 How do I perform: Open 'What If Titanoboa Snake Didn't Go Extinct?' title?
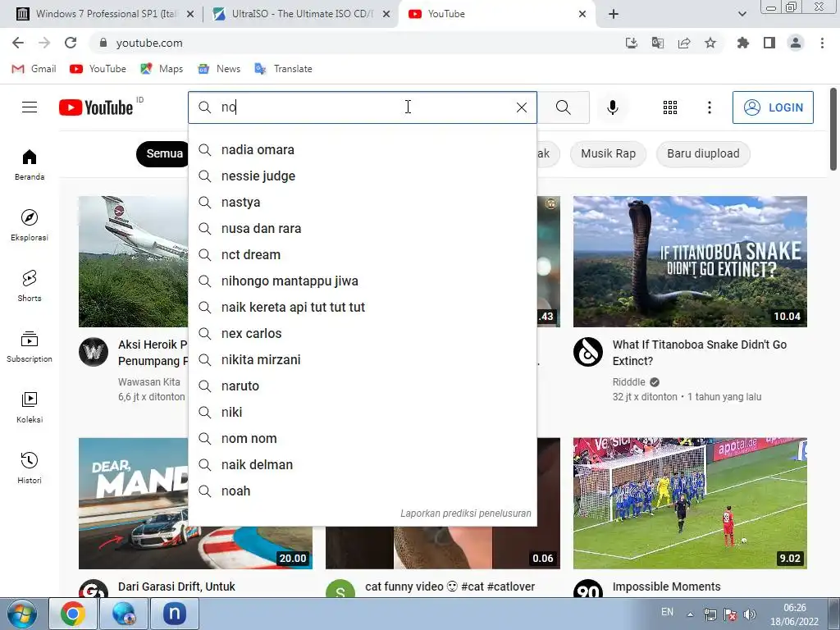click(x=700, y=353)
